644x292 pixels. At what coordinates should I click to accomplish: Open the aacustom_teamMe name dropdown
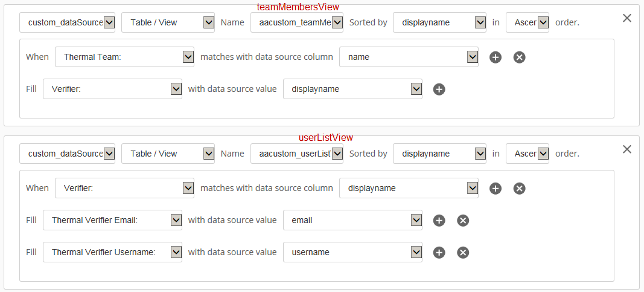pyautogui.click(x=296, y=22)
